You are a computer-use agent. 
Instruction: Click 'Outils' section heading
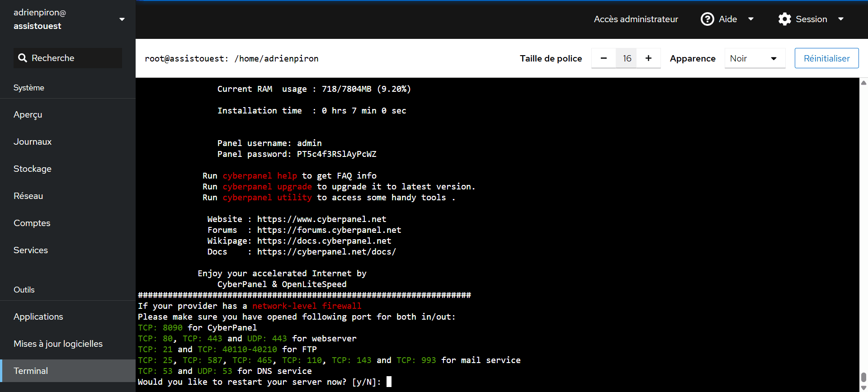pyautogui.click(x=24, y=290)
